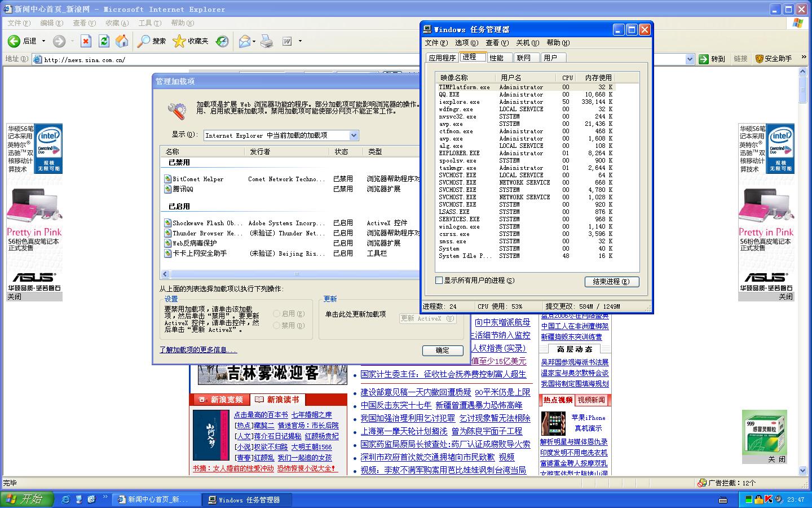
Task: Click the BitComet Helper add-on icon
Action: pos(167,179)
